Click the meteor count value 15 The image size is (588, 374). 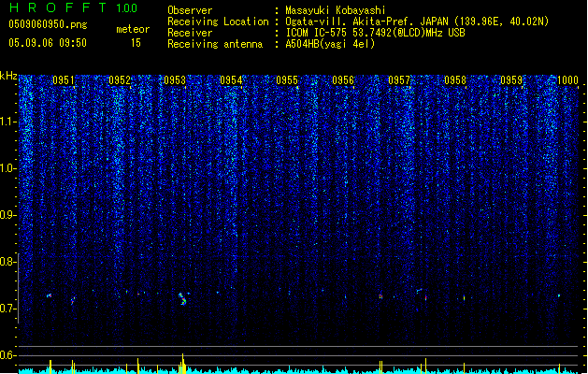click(136, 43)
